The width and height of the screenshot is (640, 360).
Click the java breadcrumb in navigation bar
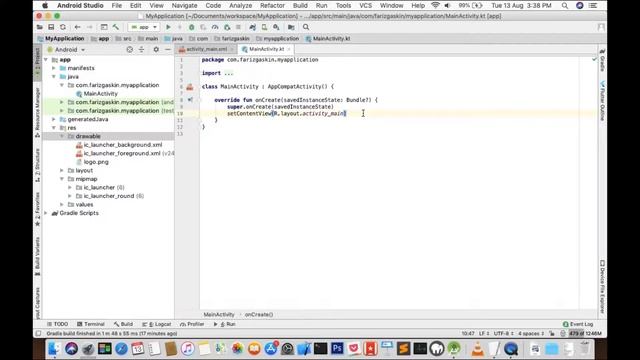tap(173, 38)
